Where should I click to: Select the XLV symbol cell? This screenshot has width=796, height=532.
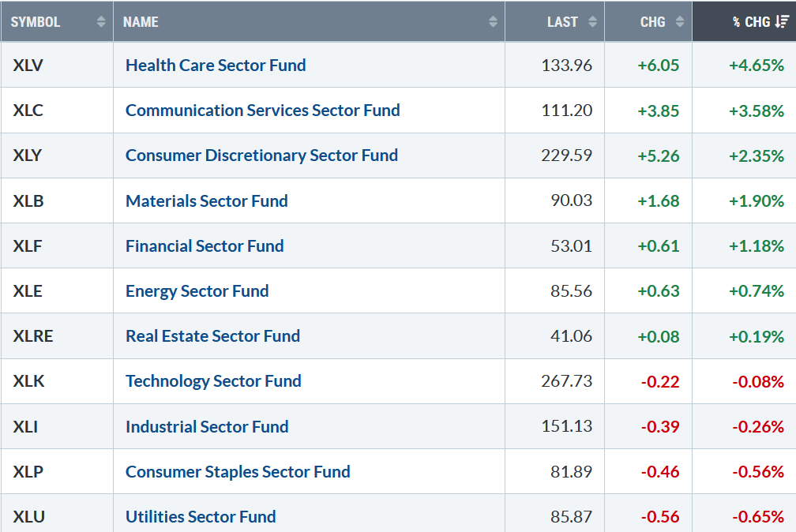coord(28,66)
